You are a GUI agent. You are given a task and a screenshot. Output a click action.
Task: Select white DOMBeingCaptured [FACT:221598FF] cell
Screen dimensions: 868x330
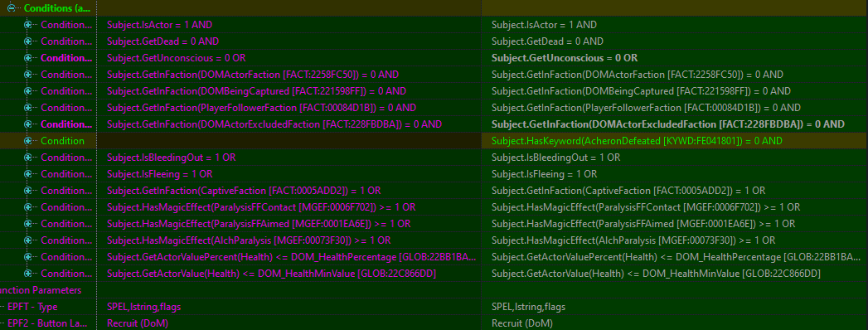(x=641, y=91)
